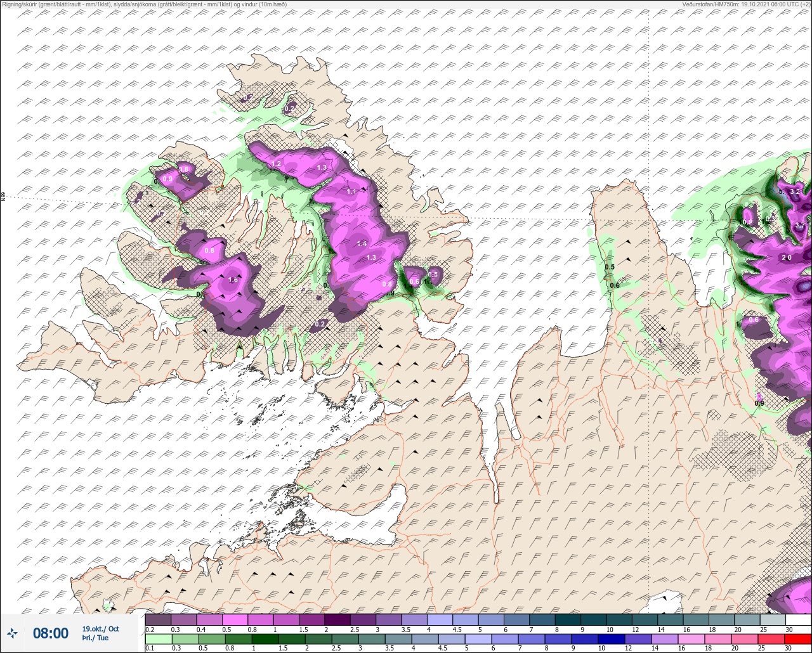The width and height of the screenshot is (812, 653).
Task: Click the 1.2 precipitation value on the map
Action: [x=276, y=164]
